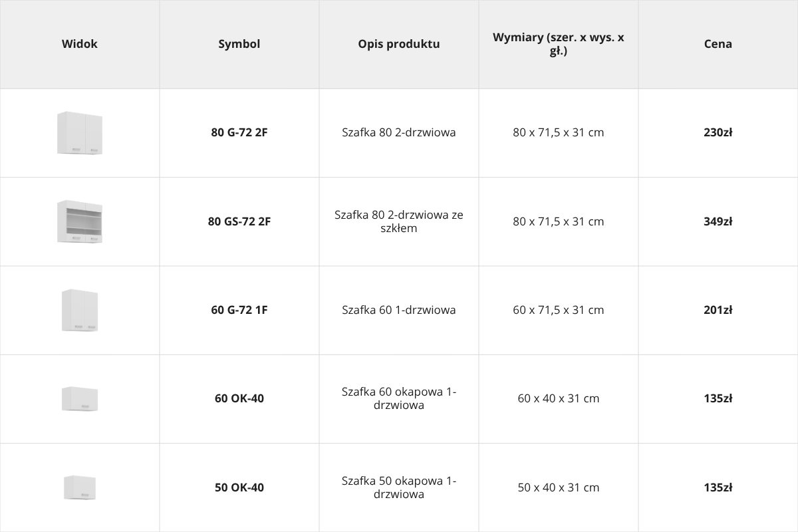Viewport: 798px width, 532px height.
Task: Click the 349zł price
Action: click(718, 221)
